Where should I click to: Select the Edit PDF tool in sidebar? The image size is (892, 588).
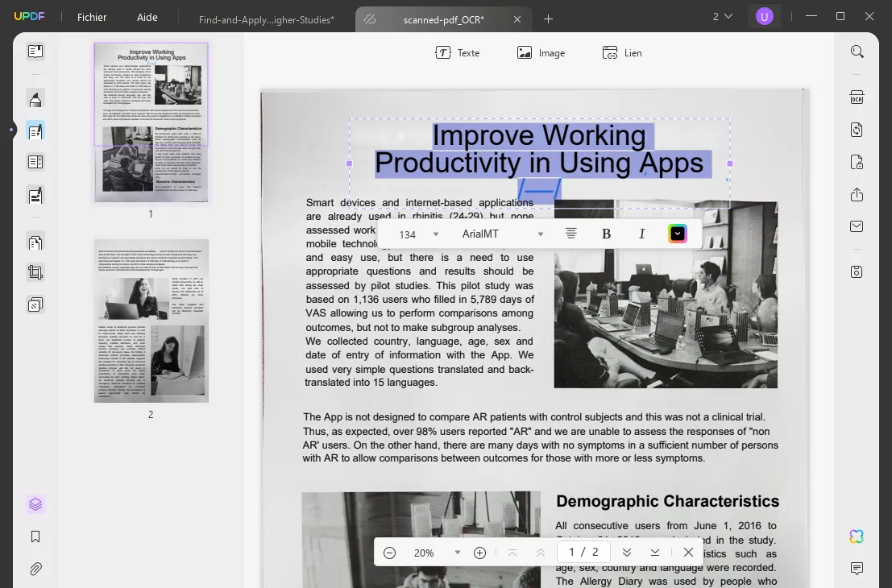35,131
